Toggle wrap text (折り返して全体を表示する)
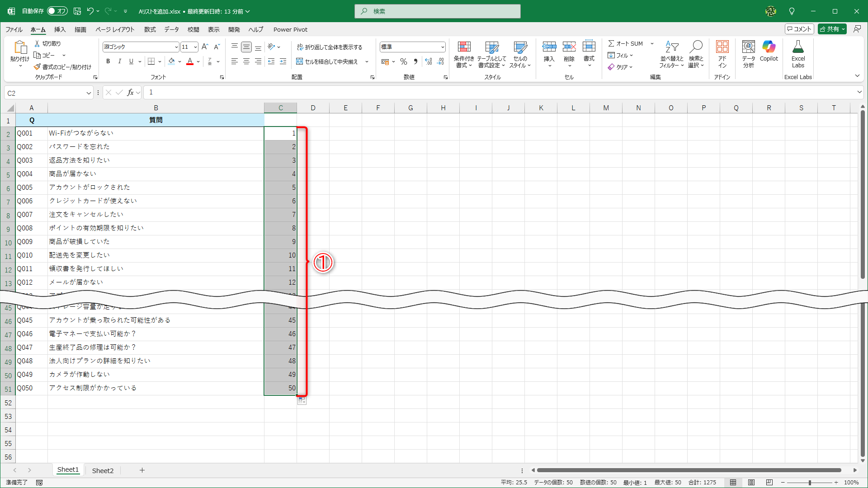 (x=330, y=47)
